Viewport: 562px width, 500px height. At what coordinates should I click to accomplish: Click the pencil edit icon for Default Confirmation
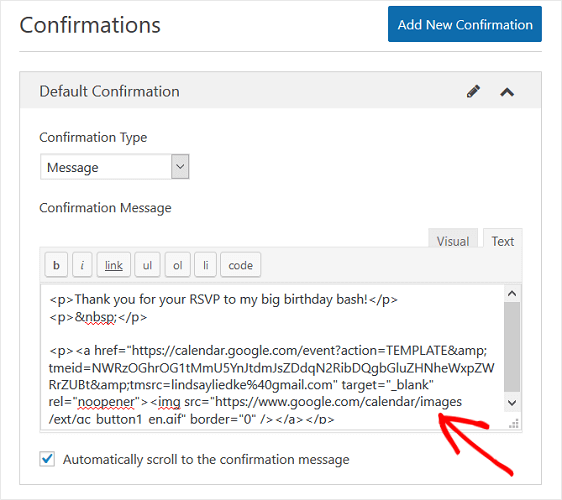pyautogui.click(x=473, y=92)
